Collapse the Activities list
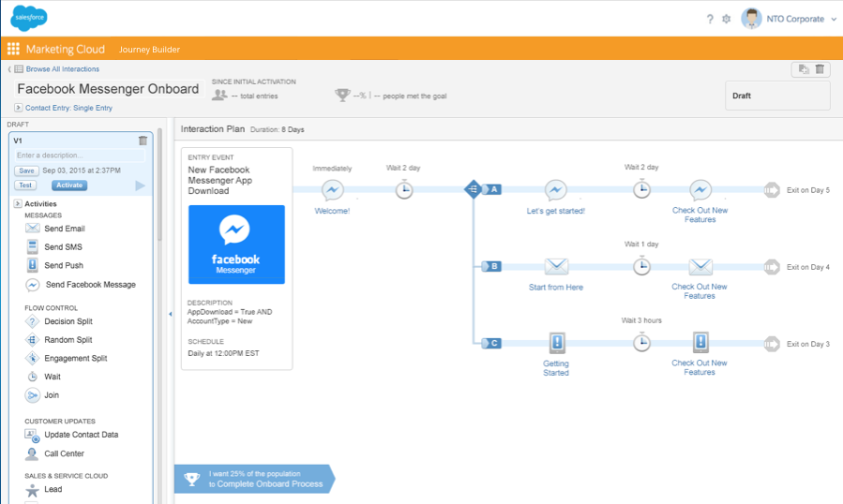The image size is (843, 504). (18, 203)
